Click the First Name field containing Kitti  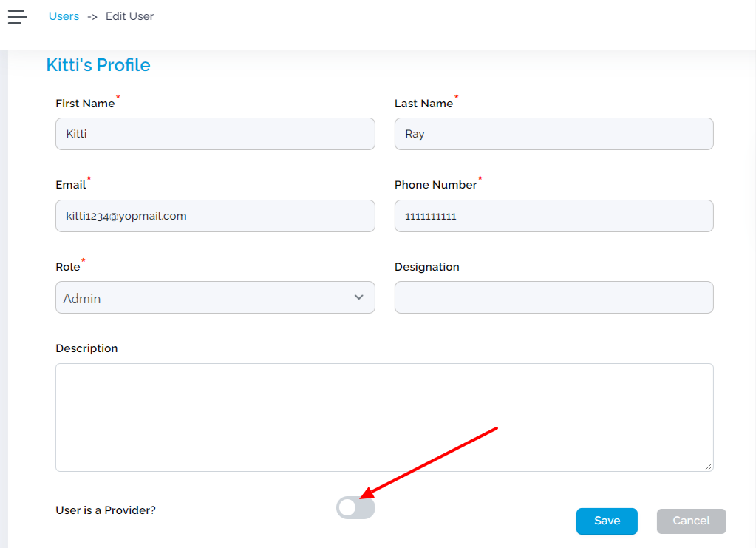(x=215, y=134)
